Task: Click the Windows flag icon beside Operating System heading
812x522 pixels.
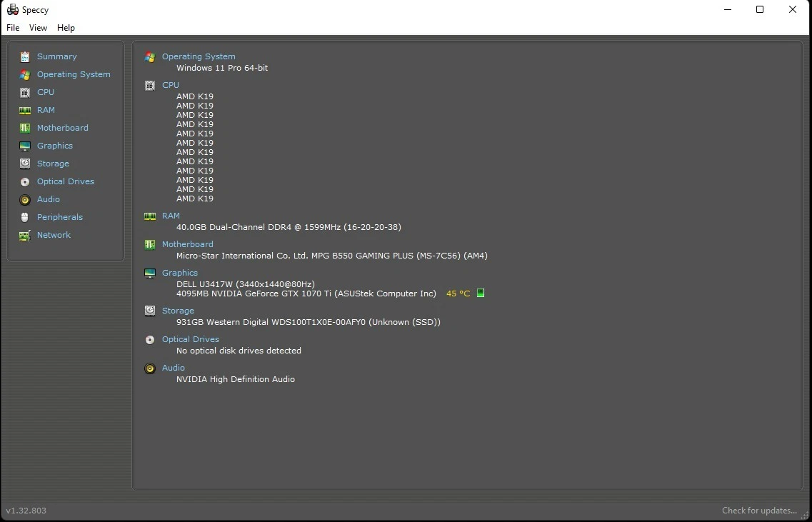Action: (150, 57)
